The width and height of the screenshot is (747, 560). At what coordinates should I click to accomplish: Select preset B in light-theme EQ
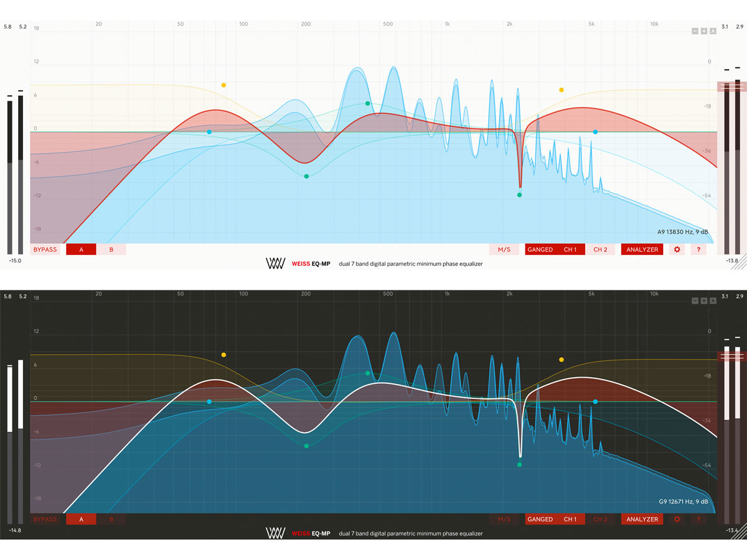[111, 250]
